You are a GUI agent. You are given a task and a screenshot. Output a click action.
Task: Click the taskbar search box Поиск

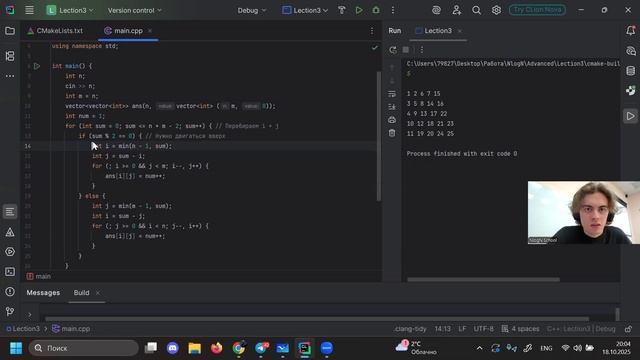(x=84, y=348)
